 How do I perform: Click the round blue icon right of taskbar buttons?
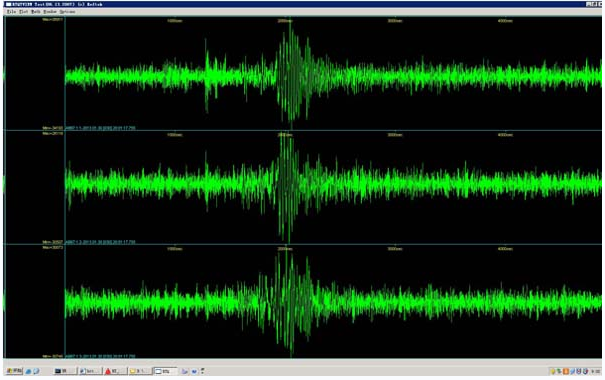click(194, 372)
